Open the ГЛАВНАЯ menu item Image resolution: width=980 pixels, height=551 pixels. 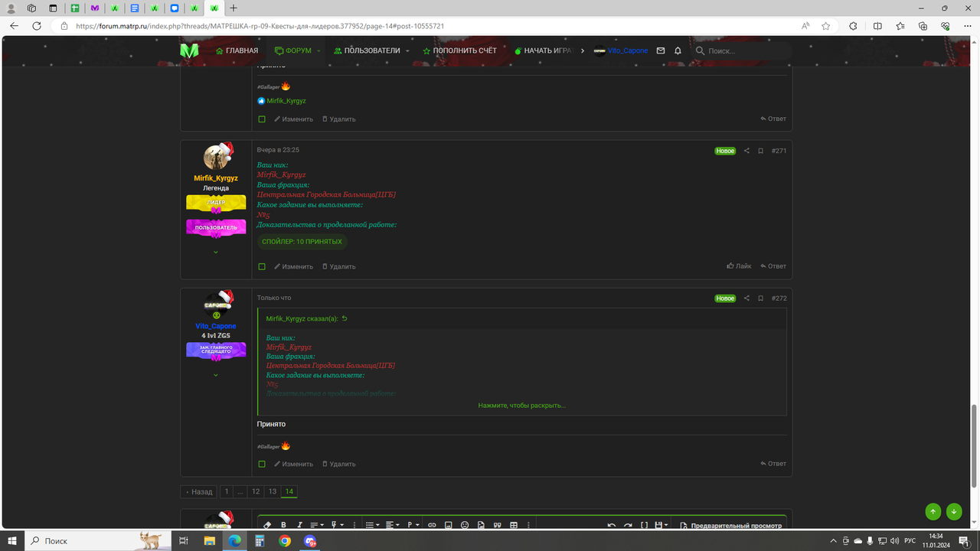tap(237, 51)
